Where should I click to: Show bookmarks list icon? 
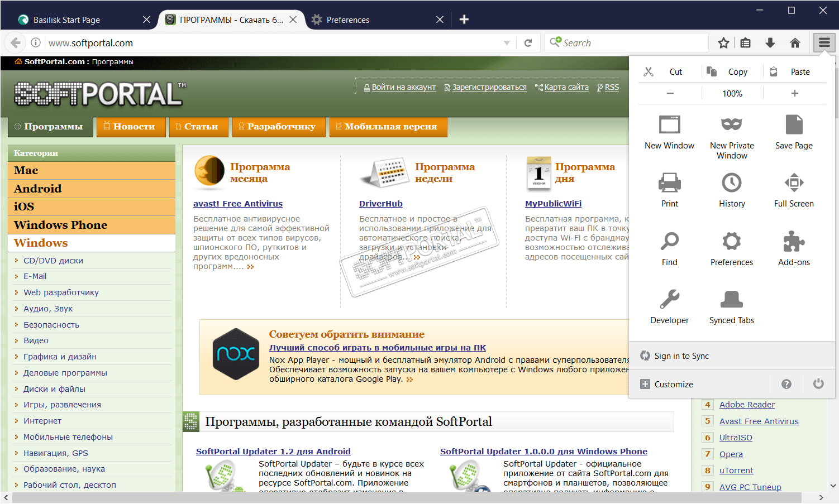(x=745, y=43)
